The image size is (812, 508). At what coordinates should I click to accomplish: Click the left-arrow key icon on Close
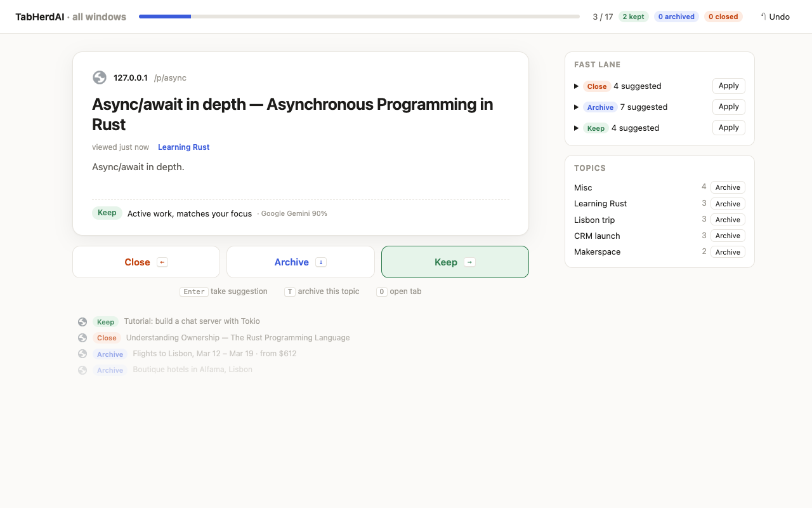[162, 262]
